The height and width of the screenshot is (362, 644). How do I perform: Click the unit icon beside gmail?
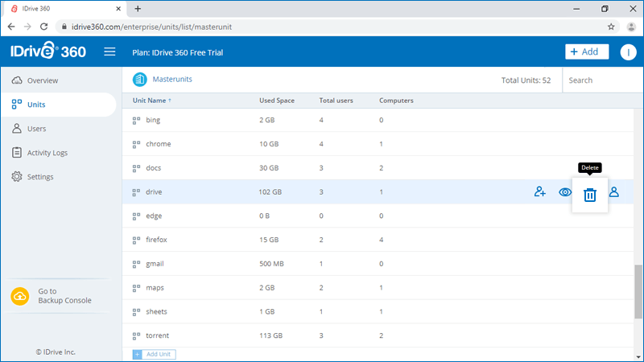coord(136,265)
